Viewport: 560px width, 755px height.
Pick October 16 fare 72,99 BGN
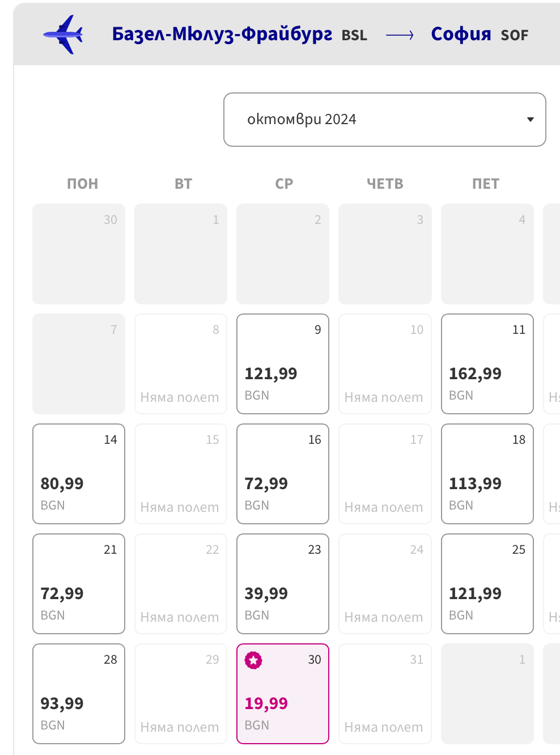pyautogui.click(x=282, y=474)
